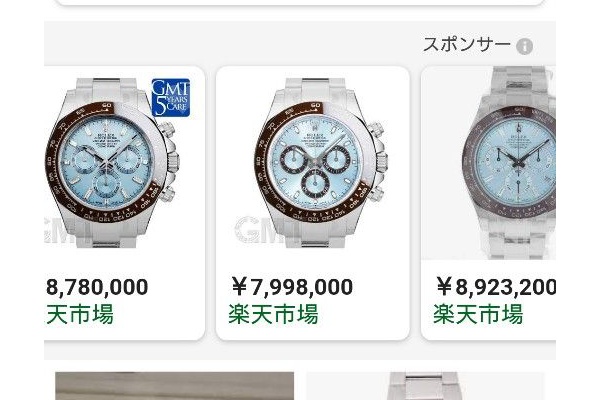Click the ice-blue dial of first watch

coord(106,162)
